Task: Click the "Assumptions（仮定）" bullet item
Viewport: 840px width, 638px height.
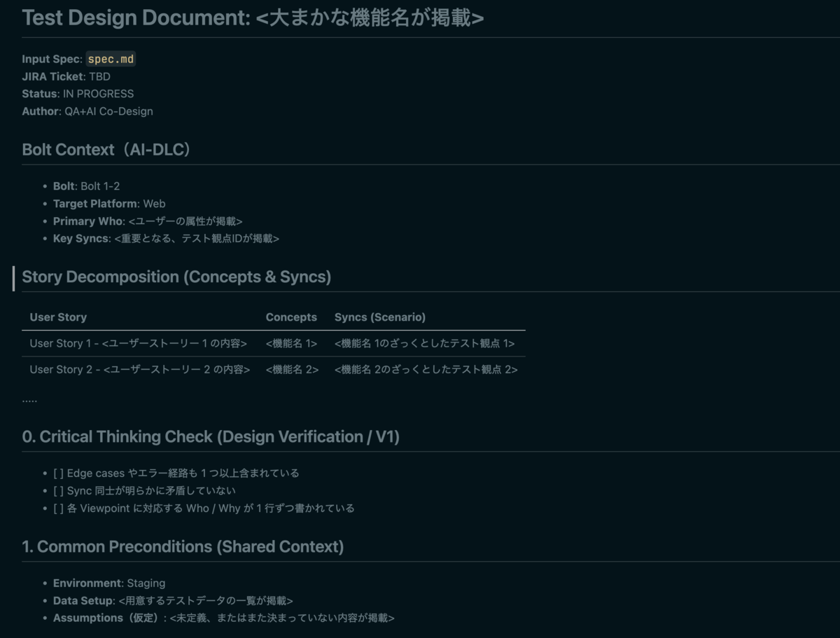Action: [224, 618]
